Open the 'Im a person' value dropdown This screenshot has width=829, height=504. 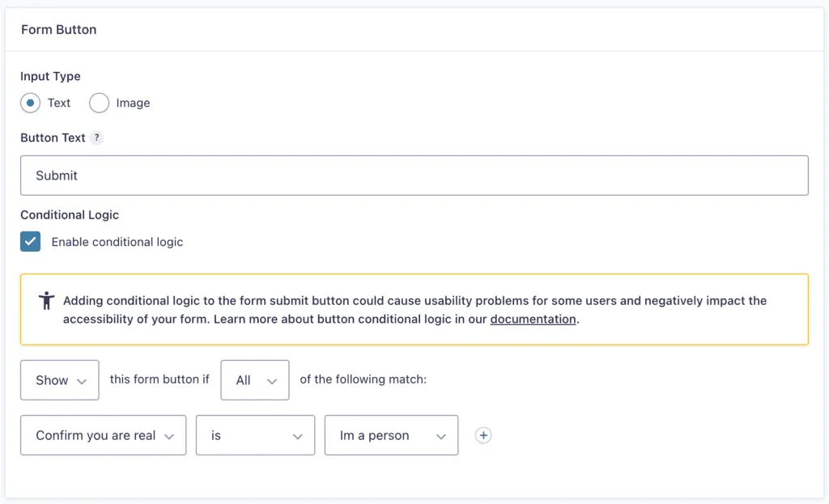[391, 435]
